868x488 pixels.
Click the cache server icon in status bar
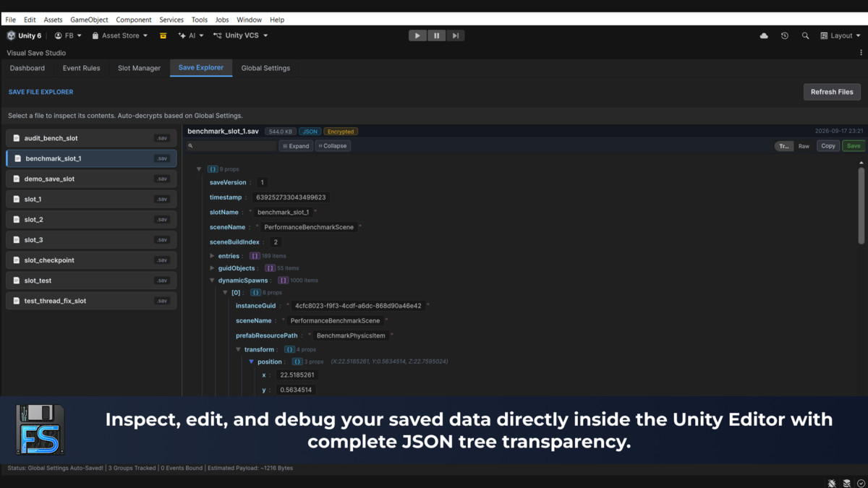[x=847, y=483]
